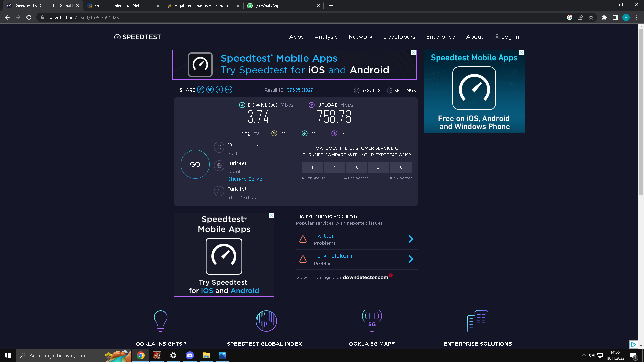Open more share options ellipsis icon
This screenshot has width=644, height=362.
pyautogui.click(x=229, y=90)
